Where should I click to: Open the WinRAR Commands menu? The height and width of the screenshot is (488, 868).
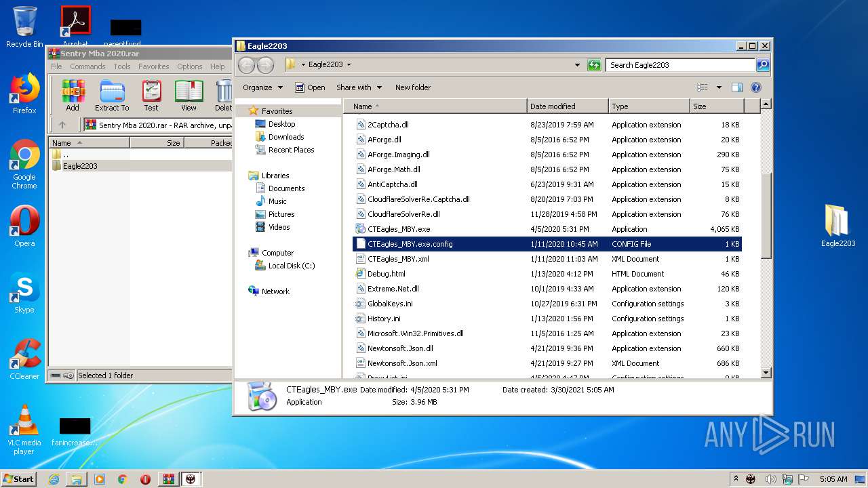[87, 66]
